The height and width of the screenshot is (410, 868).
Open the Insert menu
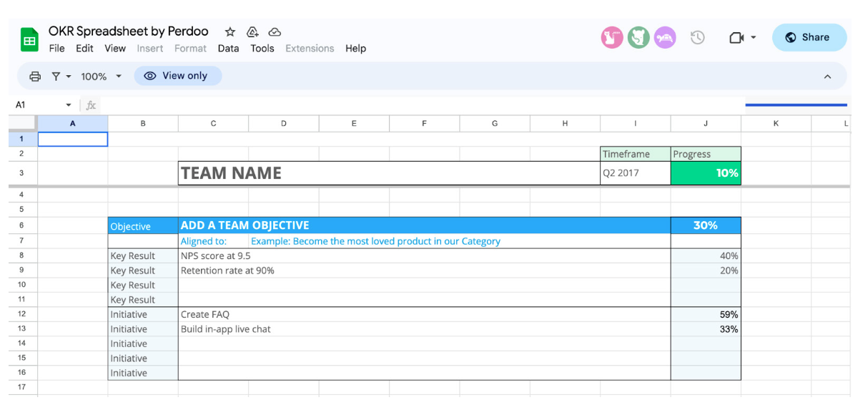[150, 49]
